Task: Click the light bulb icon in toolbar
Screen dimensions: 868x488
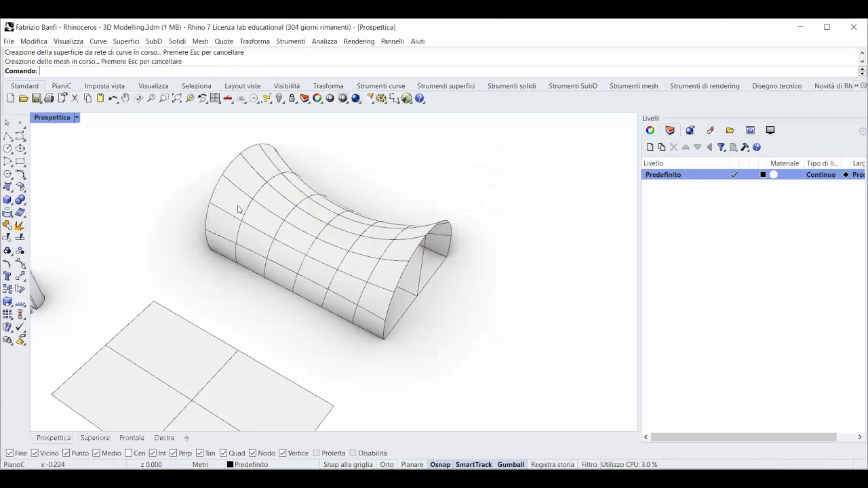Action: pos(279,98)
